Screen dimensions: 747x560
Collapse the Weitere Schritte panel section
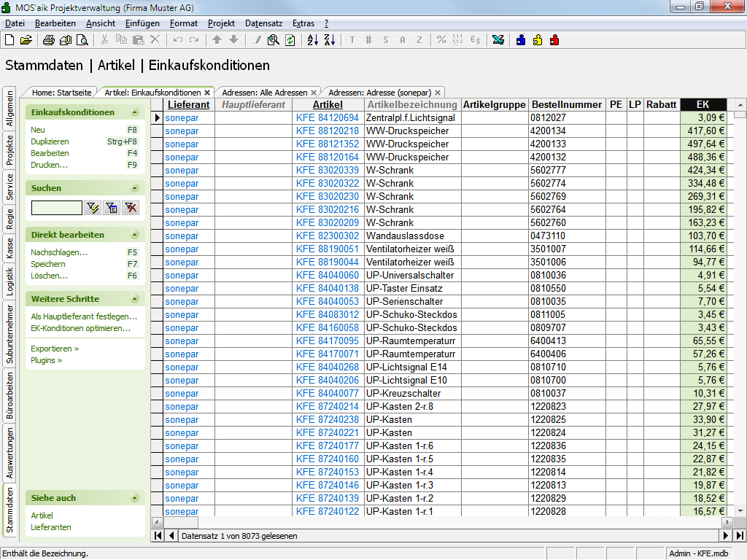pos(134,300)
